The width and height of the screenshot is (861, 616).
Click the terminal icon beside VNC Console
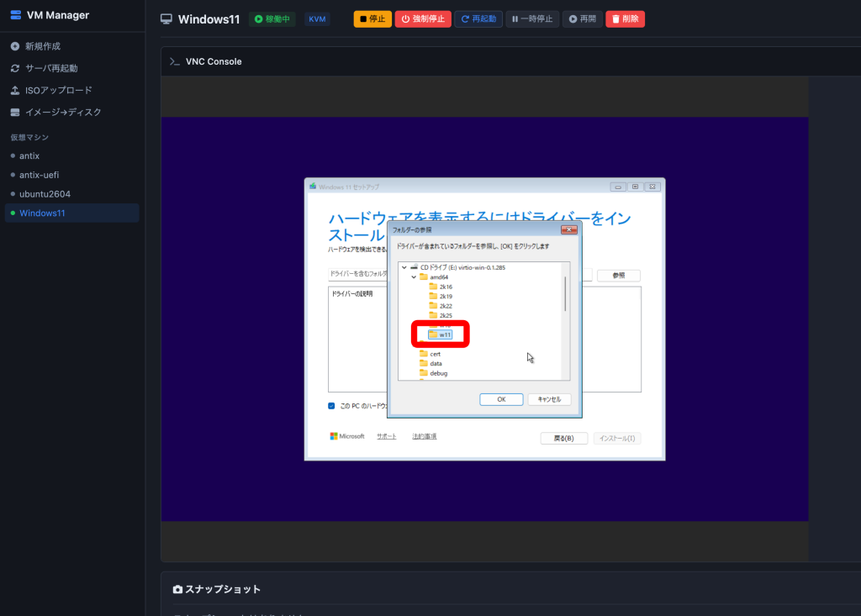click(175, 61)
